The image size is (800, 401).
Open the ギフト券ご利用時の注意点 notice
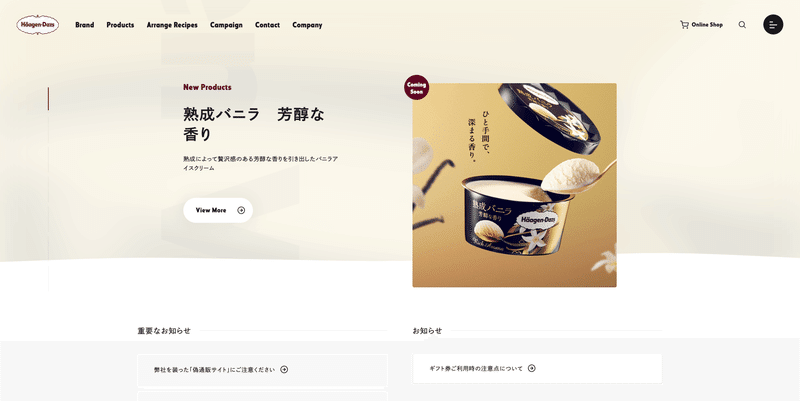click(x=537, y=368)
